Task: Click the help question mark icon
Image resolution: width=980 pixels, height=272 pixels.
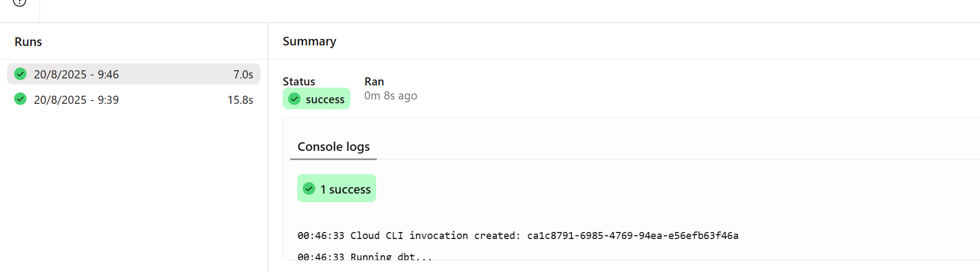Action: coord(19,2)
